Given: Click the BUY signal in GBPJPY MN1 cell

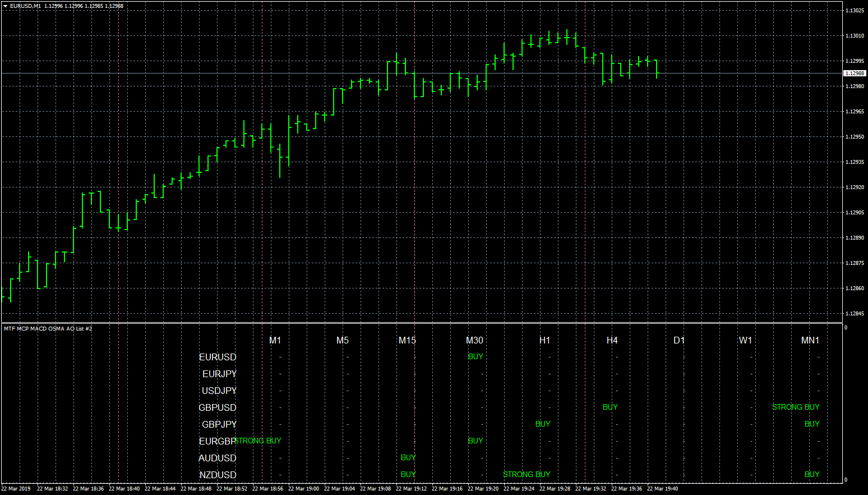Looking at the screenshot, I should 812,424.
